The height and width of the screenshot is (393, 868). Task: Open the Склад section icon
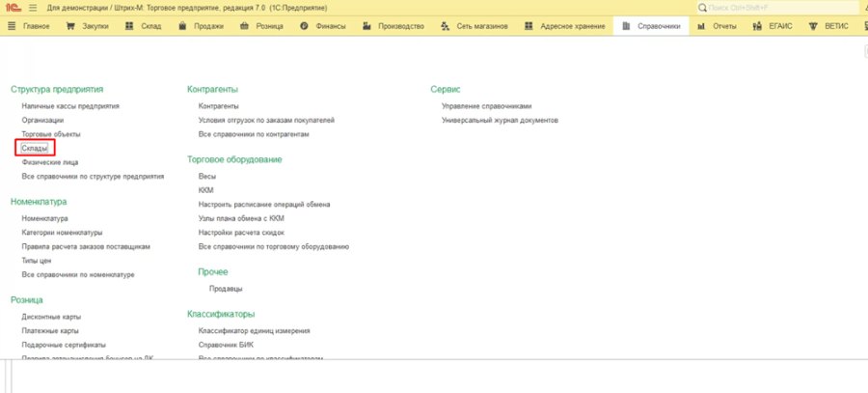click(129, 26)
